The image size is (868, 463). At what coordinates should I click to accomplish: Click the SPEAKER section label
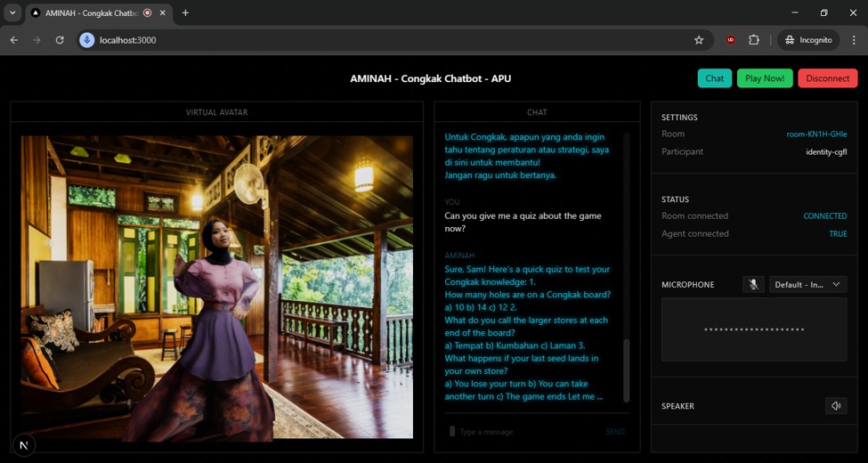point(677,406)
